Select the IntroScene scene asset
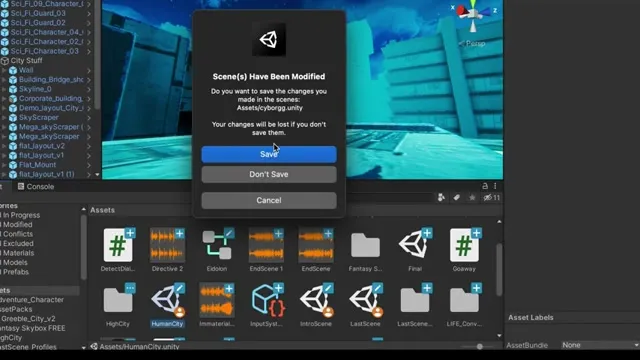The width and height of the screenshot is (640, 360). (x=317, y=301)
